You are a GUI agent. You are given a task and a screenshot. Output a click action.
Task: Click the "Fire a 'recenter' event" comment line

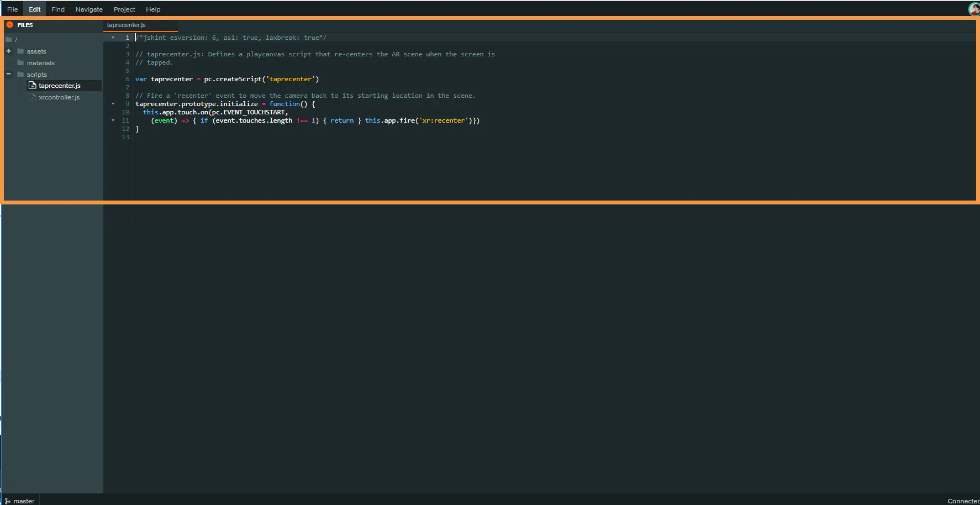305,96
